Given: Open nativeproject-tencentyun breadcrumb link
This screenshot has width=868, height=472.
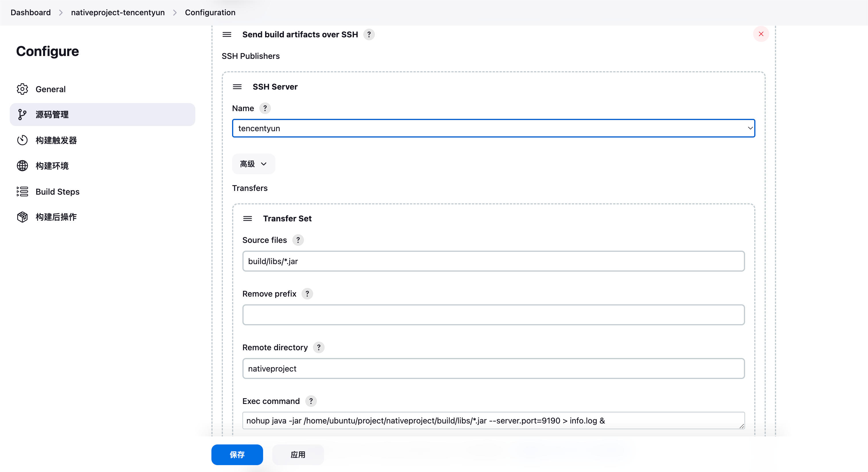Looking at the screenshot, I should 117,12.
